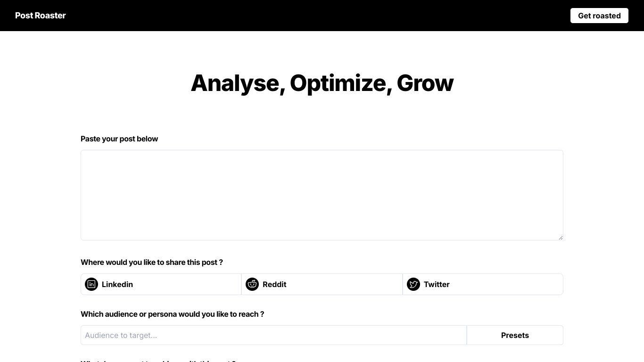Click the Twitter text label

pos(437,284)
